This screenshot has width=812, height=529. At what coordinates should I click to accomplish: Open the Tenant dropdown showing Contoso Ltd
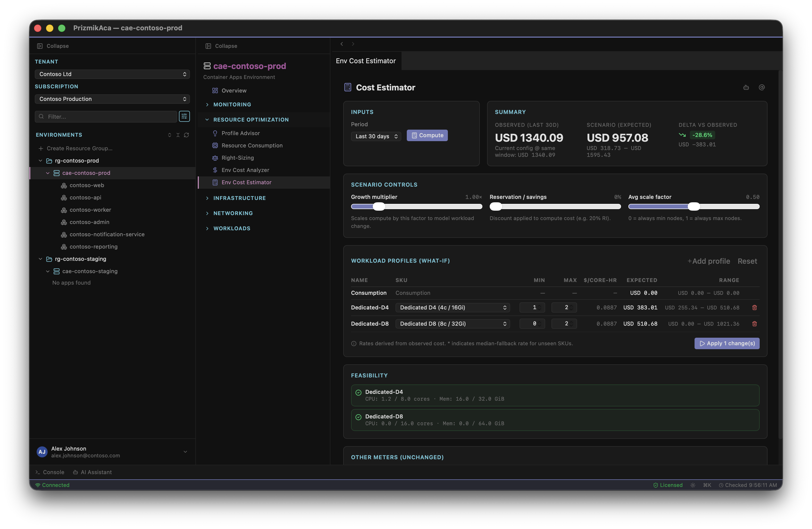(x=112, y=74)
